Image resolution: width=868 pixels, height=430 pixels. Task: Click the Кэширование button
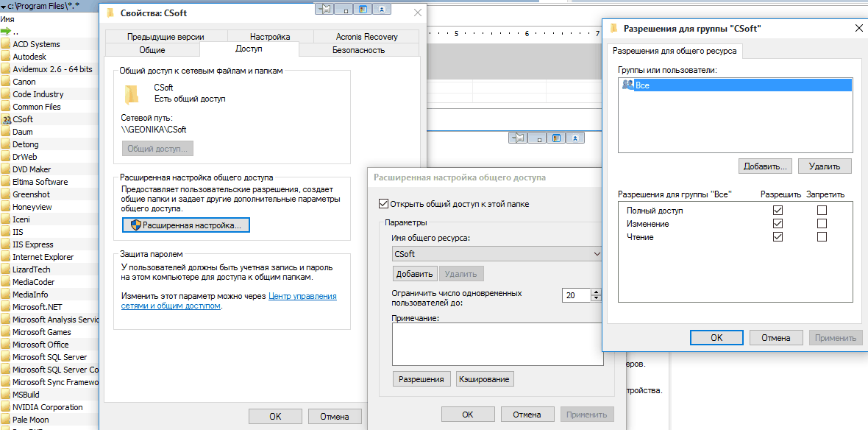coord(484,379)
